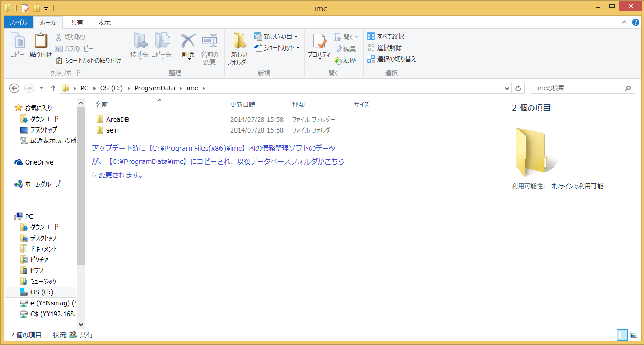This screenshot has height=345, width=644.
Task: Click the 名前の変更 (Rename) icon
Action: pyautogui.click(x=210, y=47)
